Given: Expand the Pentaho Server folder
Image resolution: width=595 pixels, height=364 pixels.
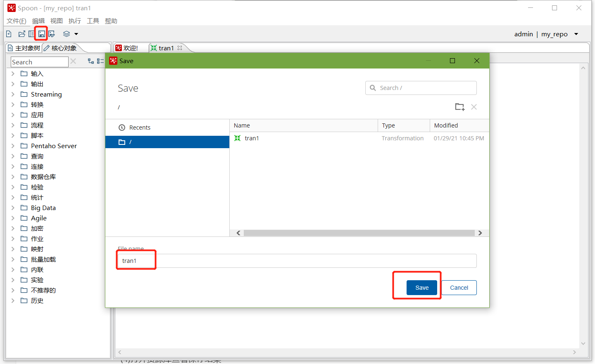Looking at the screenshot, I should [13, 146].
